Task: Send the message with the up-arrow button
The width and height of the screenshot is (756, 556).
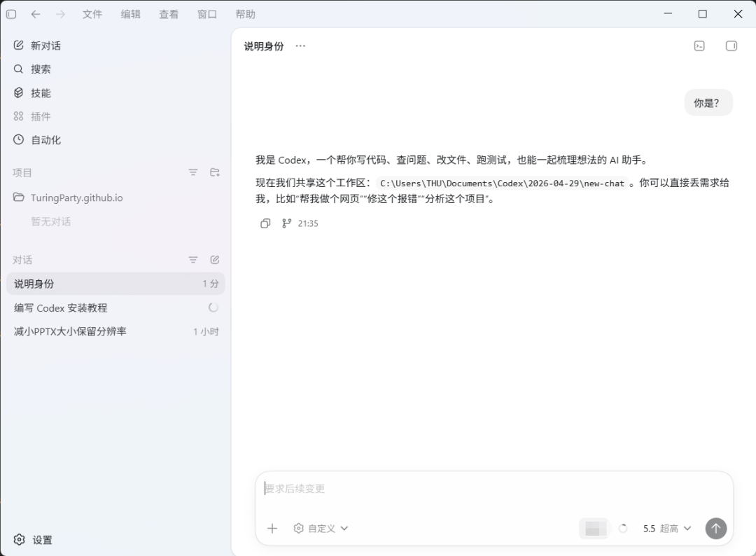Action: (x=716, y=529)
